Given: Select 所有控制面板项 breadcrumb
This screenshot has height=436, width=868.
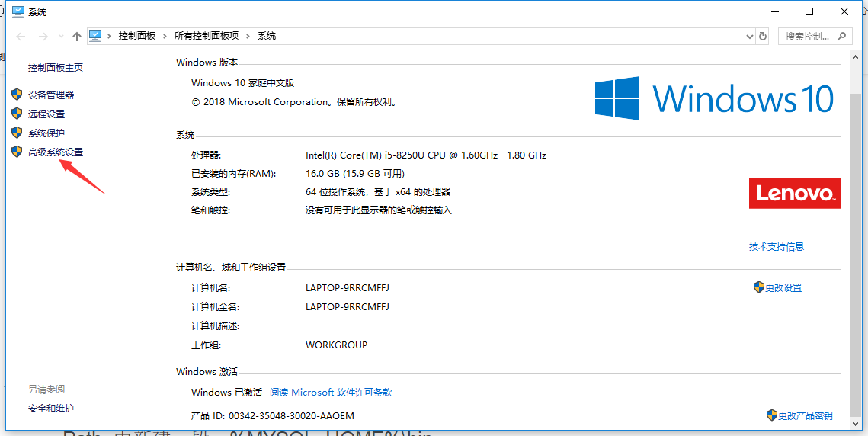Looking at the screenshot, I should [207, 36].
